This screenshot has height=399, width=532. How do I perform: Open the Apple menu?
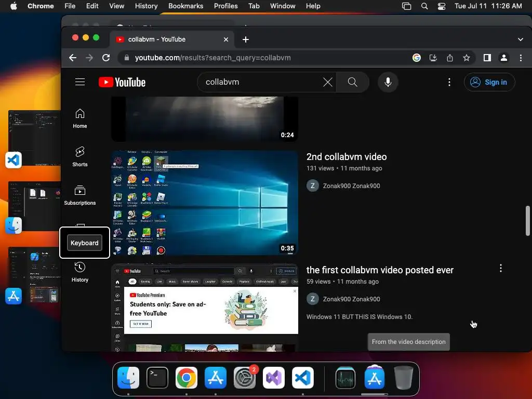(14, 6)
